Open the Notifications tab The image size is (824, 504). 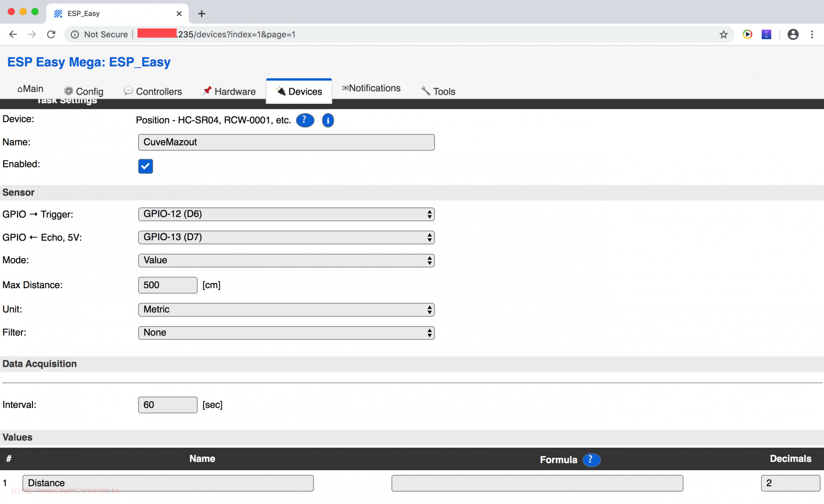[x=371, y=88]
